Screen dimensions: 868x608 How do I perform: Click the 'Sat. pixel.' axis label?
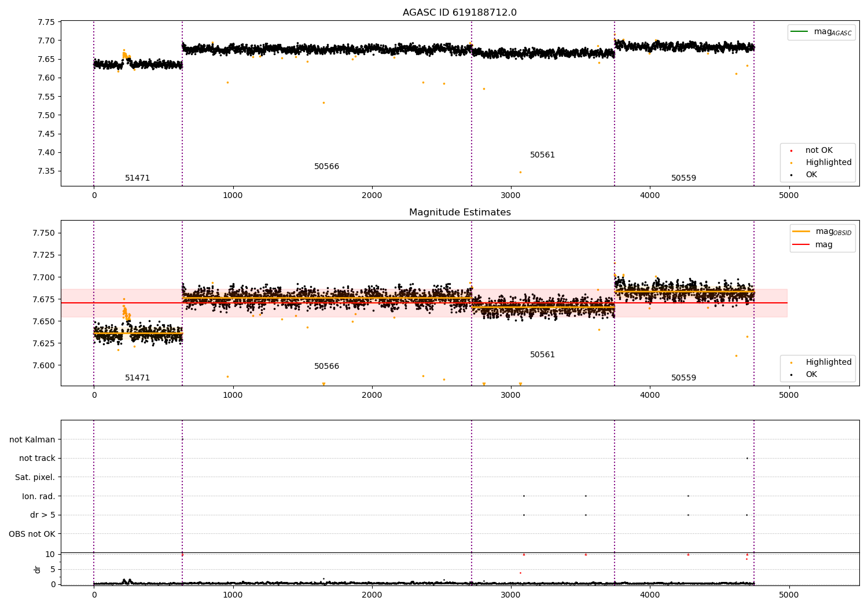[x=35, y=478]
